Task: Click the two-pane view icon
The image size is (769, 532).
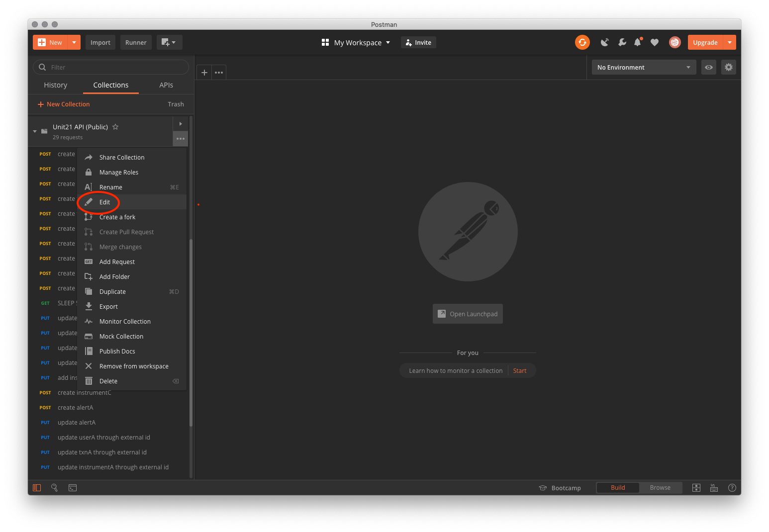Action: click(696, 488)
